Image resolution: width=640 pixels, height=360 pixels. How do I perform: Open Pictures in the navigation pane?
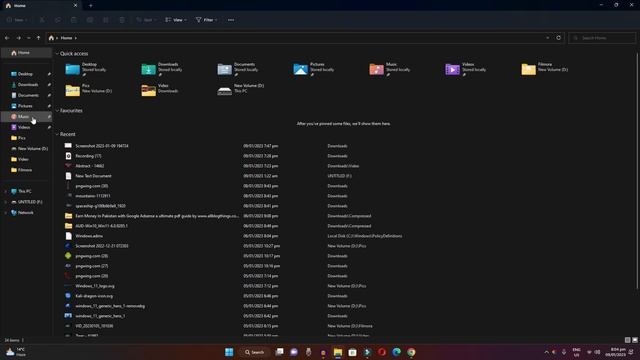(25, 106)
